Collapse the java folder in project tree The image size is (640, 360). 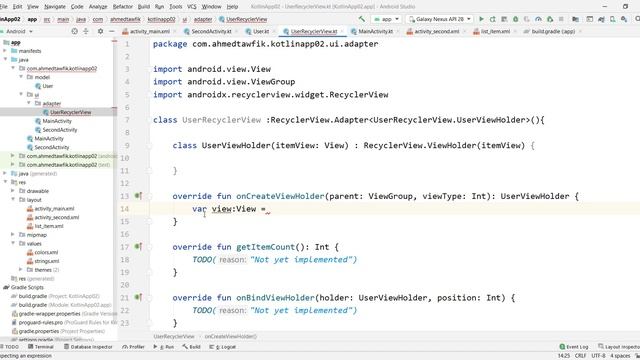click(5, 60)
